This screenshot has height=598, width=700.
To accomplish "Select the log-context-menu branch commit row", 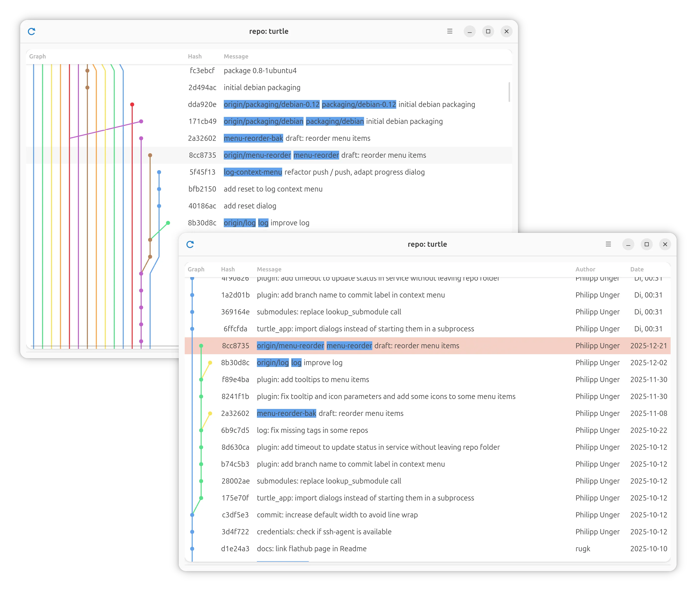I will 252,172.
